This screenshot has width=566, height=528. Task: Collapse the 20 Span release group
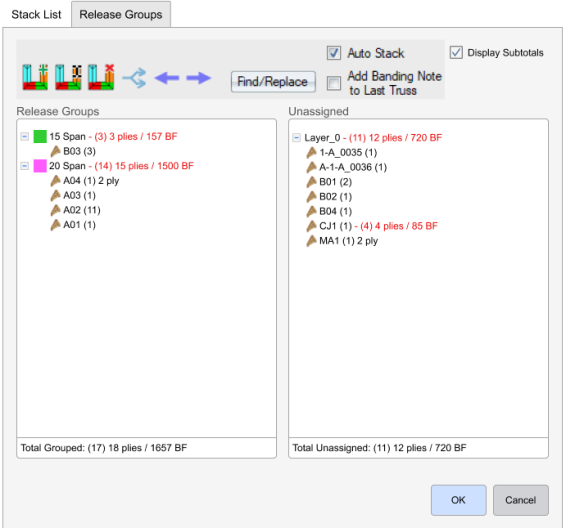(x=25, y=166)
